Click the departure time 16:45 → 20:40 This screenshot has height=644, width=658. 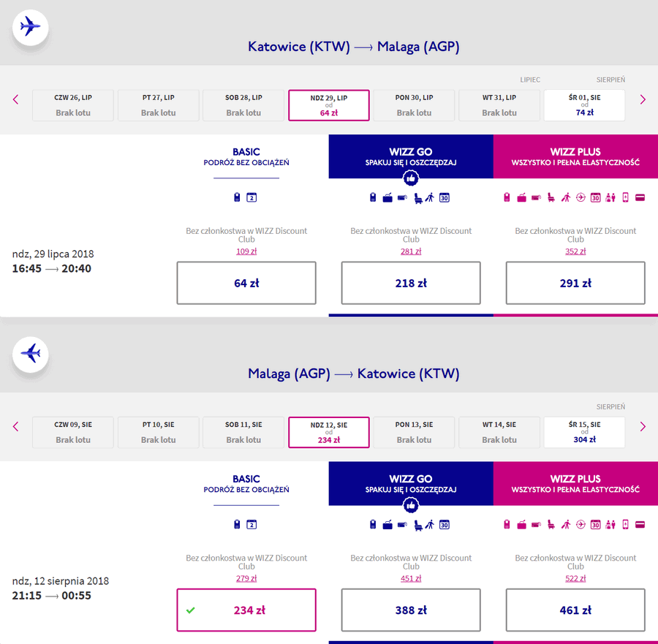(52, 268)
